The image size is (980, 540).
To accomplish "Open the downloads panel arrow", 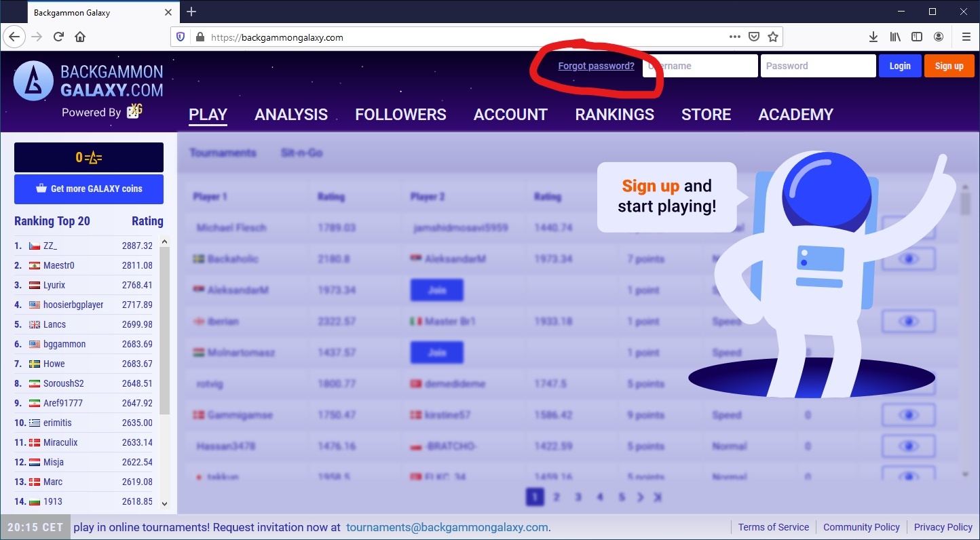I will [x=873, y=37].
